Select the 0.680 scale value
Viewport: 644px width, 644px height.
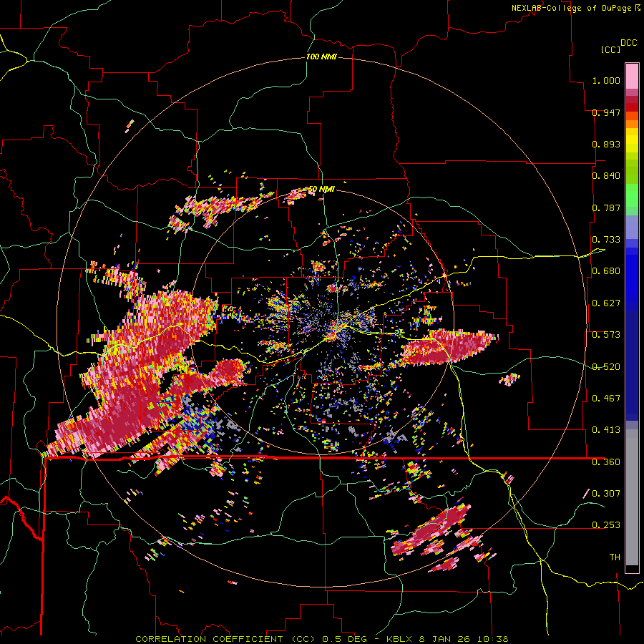coord(606,271)
